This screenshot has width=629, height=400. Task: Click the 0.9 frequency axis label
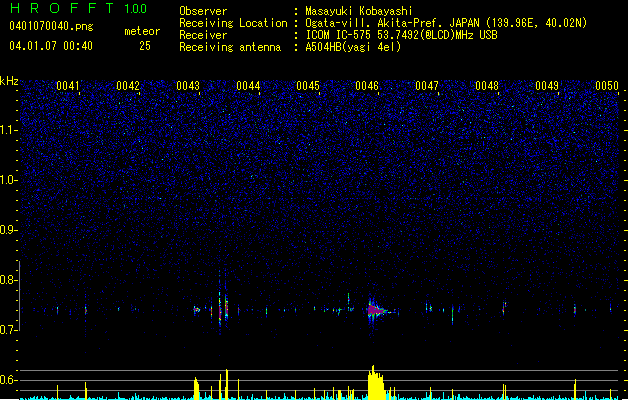coord(8,230)
